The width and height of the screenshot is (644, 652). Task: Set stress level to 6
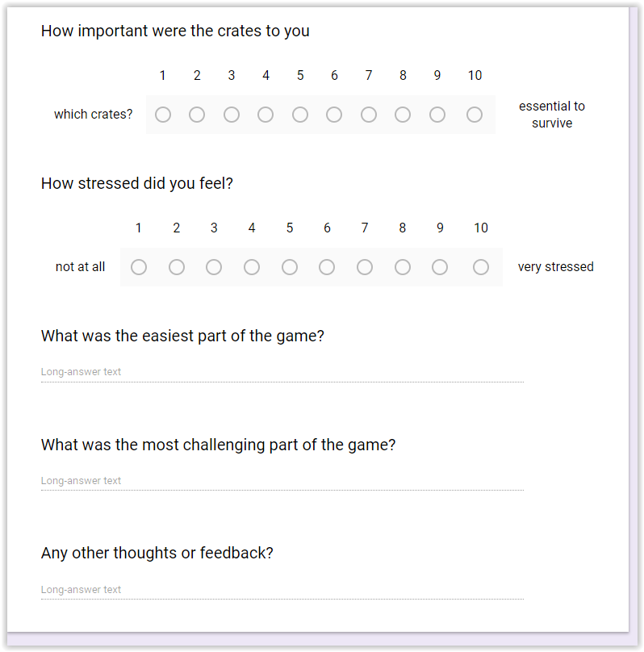[327, 267]
